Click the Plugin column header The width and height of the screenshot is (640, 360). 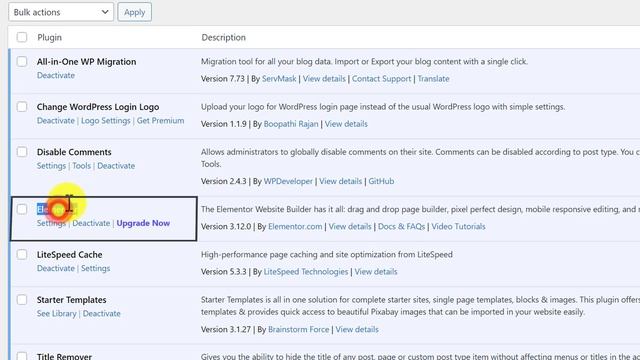click(x=49, y=37)
